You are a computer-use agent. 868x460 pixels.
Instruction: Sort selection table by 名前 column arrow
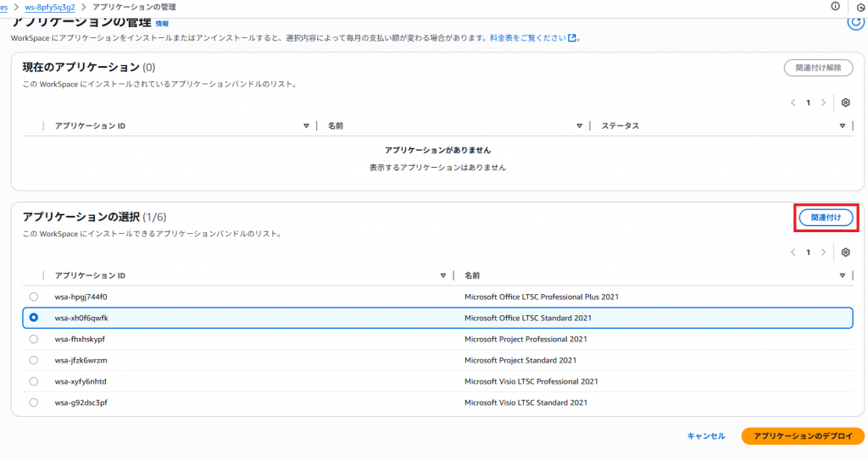843,276
